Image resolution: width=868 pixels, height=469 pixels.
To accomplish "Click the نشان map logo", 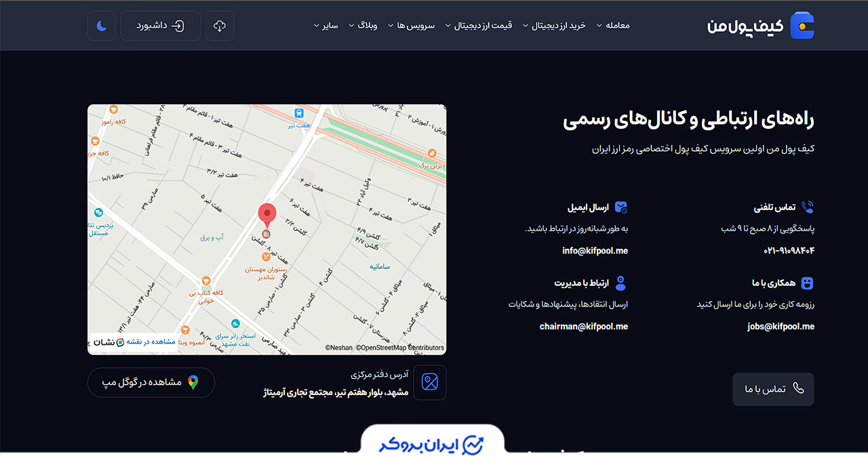I will pyautogui.click(x=108, y=342).
